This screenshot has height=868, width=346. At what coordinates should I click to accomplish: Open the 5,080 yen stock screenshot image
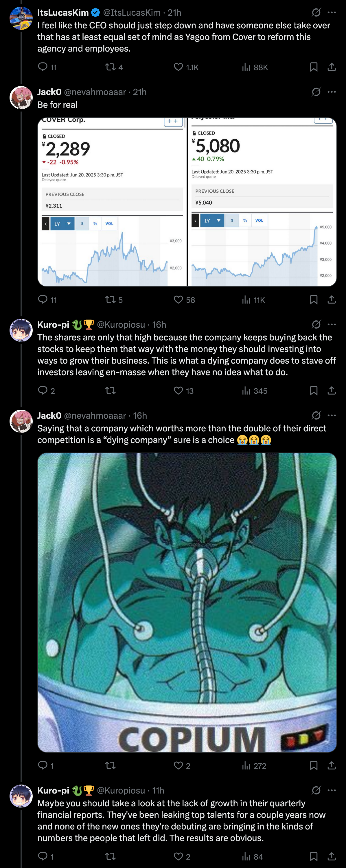click(x=262, y=202)
